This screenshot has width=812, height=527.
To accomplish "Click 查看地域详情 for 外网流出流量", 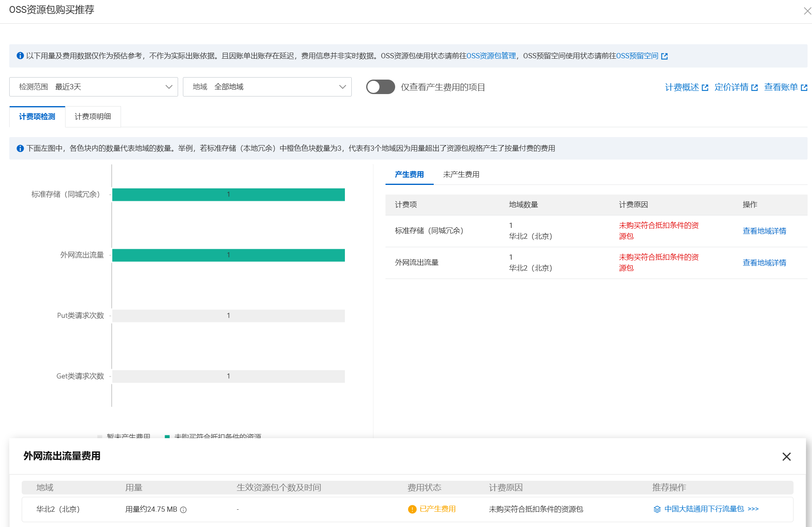I will click(764, 262).
